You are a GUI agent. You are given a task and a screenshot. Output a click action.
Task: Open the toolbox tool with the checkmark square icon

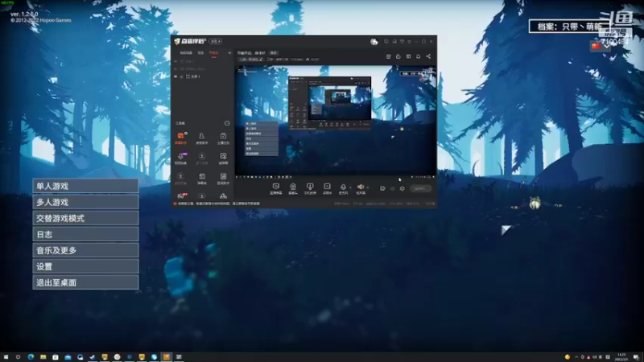[x=223, y=138]
